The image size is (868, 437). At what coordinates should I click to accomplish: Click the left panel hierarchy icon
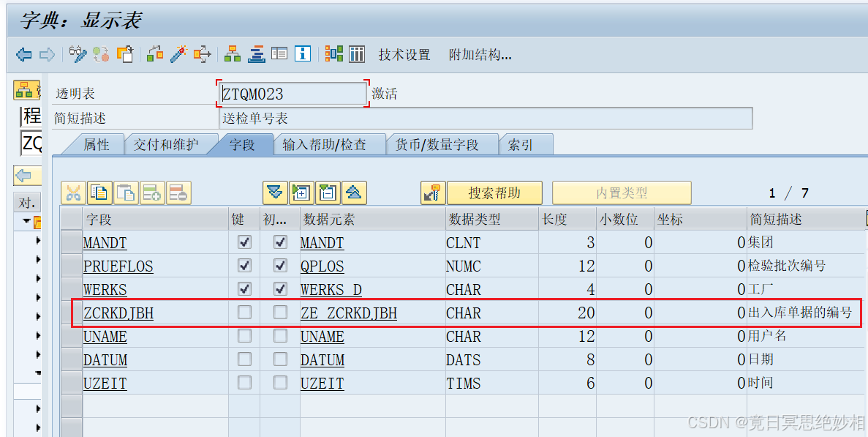[x=26, y=89]
